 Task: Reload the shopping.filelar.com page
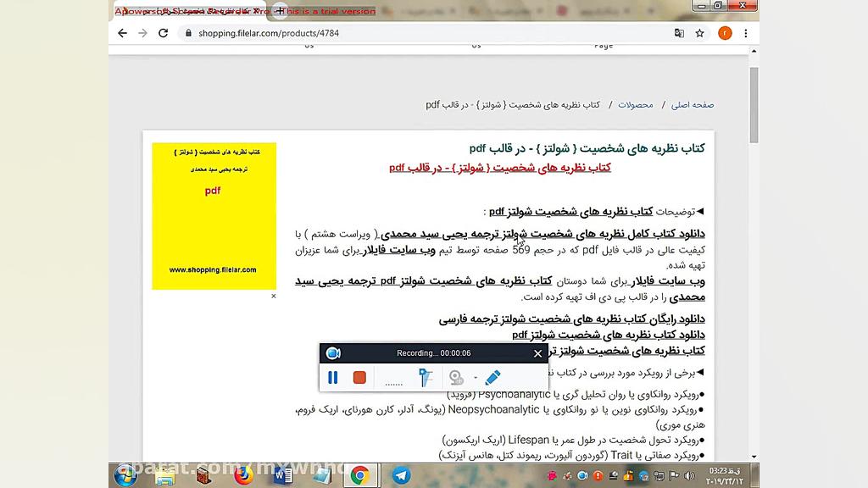164,32
